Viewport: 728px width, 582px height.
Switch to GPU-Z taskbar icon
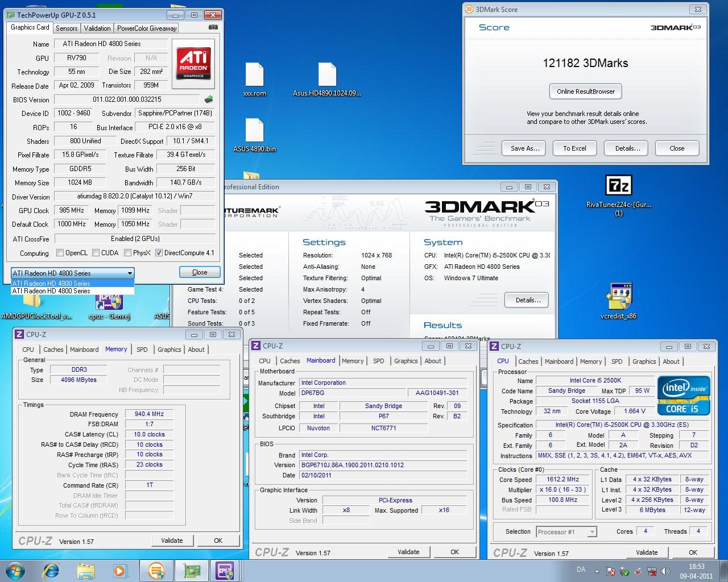pyautogui.click(x=191, y=570)
